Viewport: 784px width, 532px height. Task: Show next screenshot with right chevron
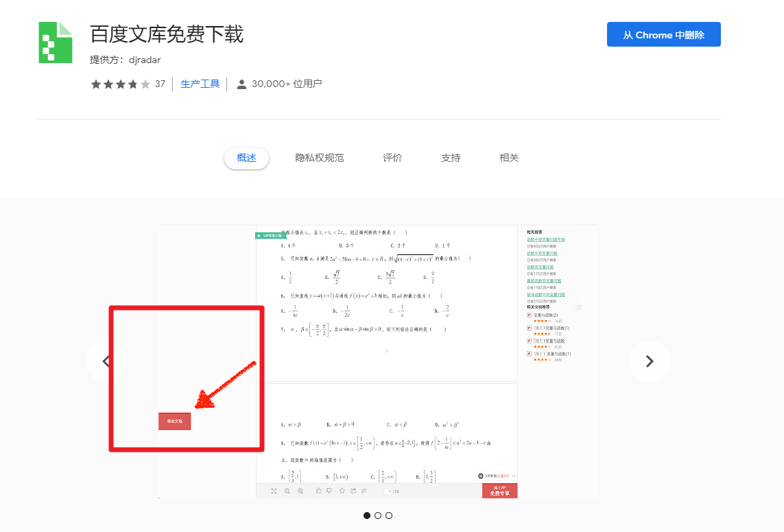pyautogui.click(x=649, y=361)
